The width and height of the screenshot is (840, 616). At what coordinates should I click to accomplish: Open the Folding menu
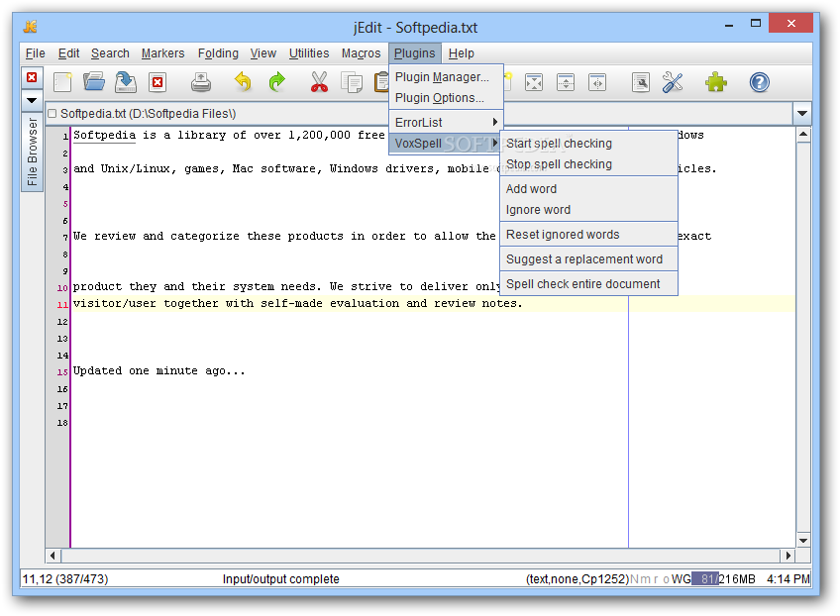click(x=218, y=53)
